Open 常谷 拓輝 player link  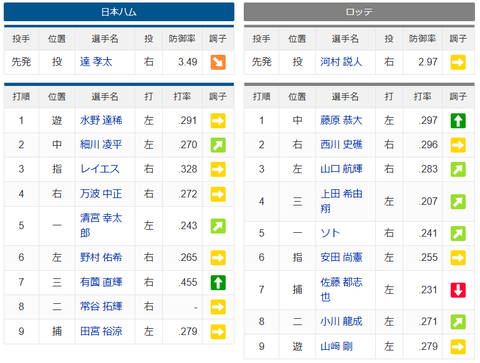tap(101, 306)
